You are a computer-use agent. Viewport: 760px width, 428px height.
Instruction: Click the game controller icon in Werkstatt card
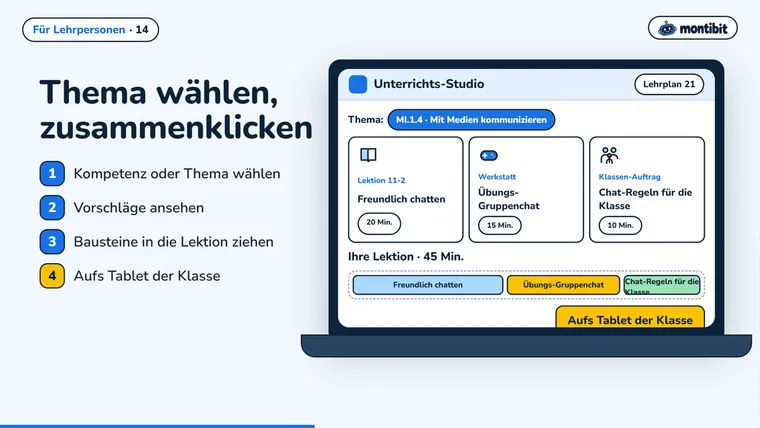point(489,156)
